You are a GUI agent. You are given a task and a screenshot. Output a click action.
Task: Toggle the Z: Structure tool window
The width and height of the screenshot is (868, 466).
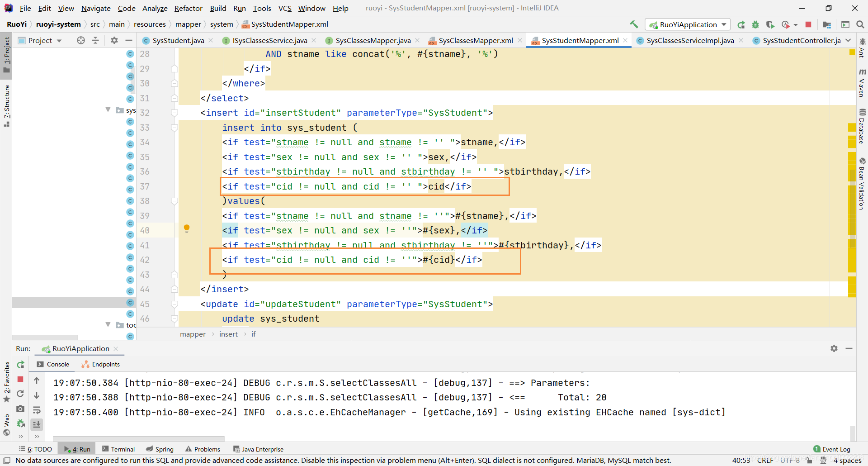(6, 106)
